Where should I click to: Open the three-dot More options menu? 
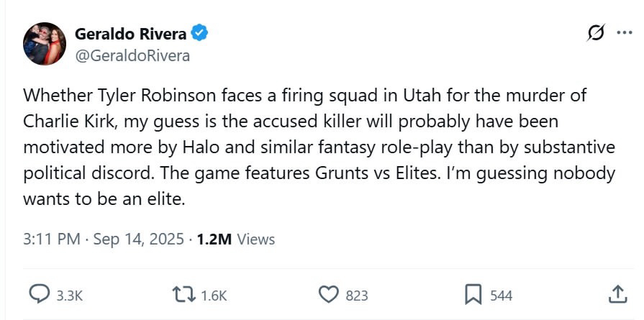click(x=623, y=34)
